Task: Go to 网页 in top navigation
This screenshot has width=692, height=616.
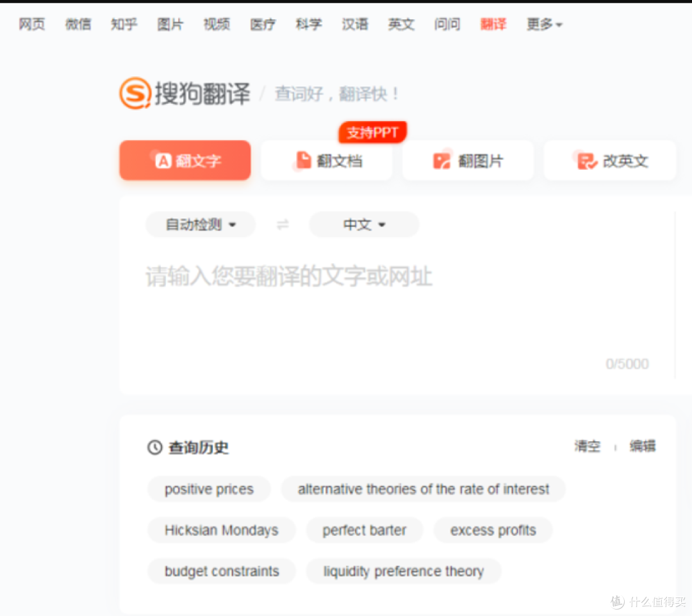Action: tap(32, 24)
